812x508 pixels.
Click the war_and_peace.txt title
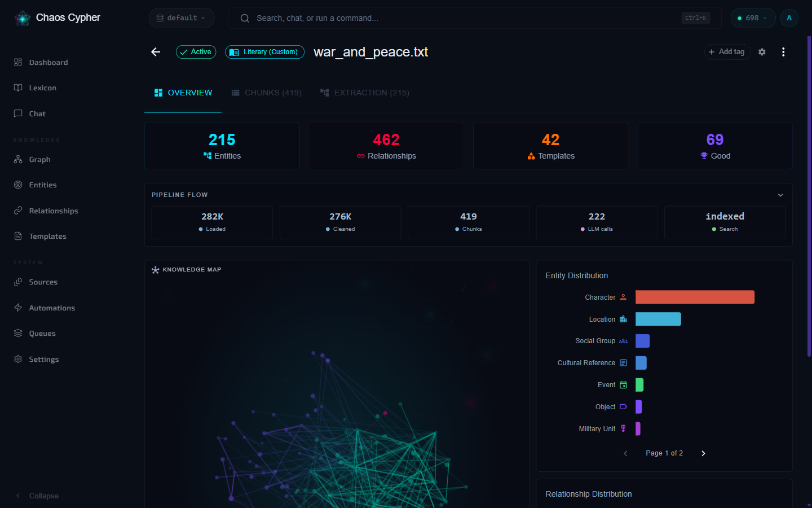pos(370,52)
